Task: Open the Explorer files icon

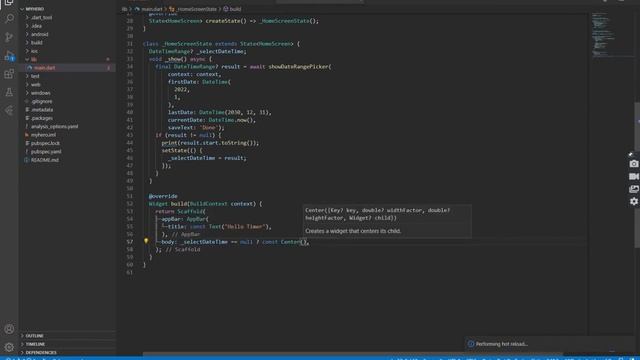Action: tap(9, 3)
